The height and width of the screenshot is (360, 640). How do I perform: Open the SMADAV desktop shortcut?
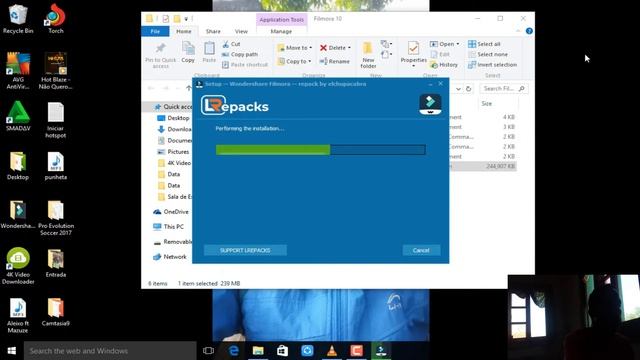click(x=18, y=116)
